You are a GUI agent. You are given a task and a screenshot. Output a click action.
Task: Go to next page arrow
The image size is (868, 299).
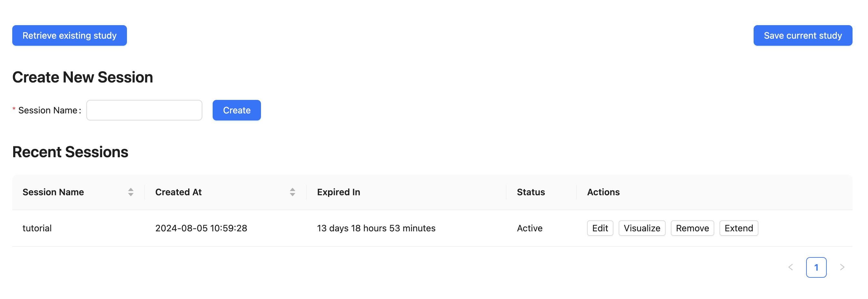tap(842, 267)
